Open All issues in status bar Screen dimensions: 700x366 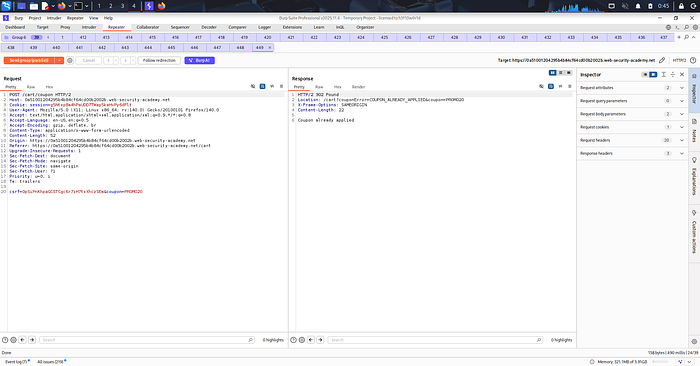[51, 362]
